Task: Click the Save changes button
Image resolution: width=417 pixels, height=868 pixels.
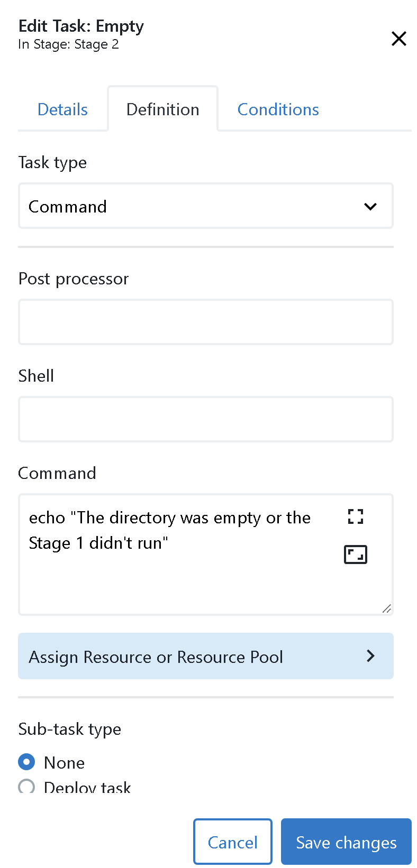Action: (x=346, y=842)
